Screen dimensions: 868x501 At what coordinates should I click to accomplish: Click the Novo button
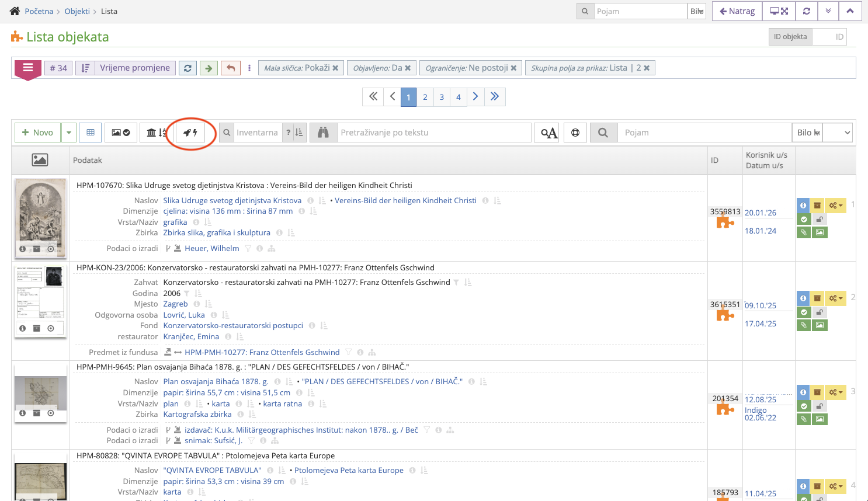coord(38,133)
